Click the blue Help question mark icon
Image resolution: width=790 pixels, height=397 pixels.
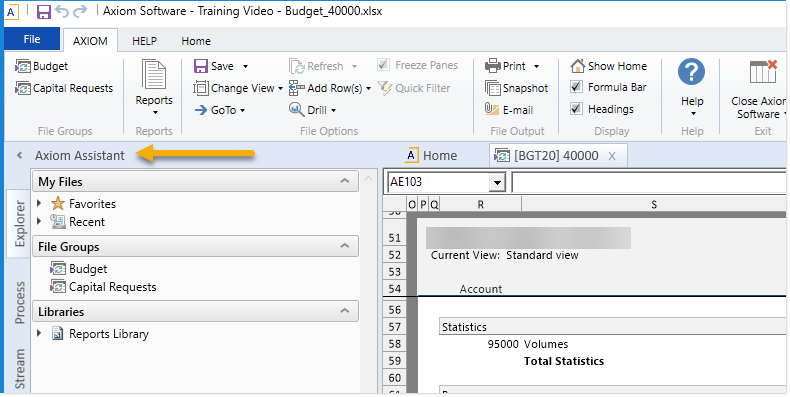(691, 72)
